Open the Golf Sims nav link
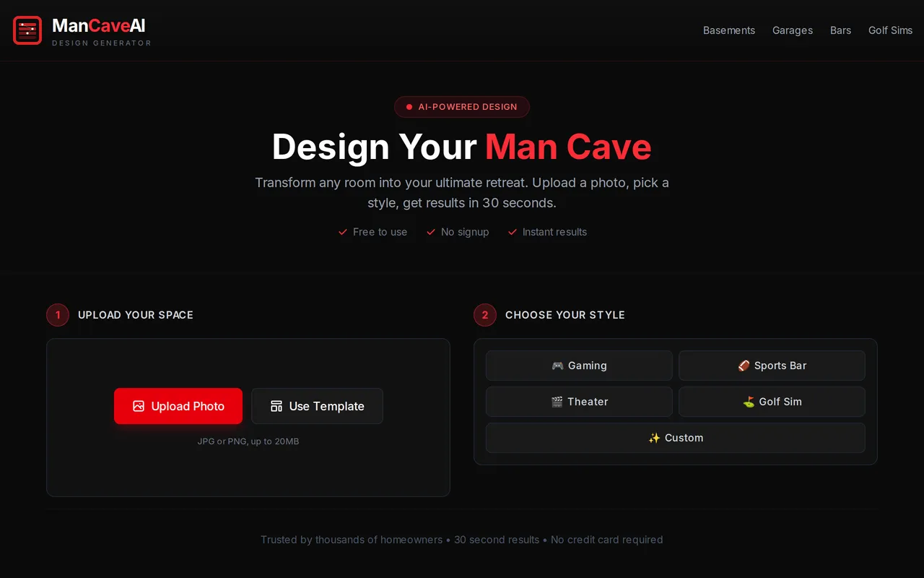The image size is (924, 578). (x=890, y=30)
